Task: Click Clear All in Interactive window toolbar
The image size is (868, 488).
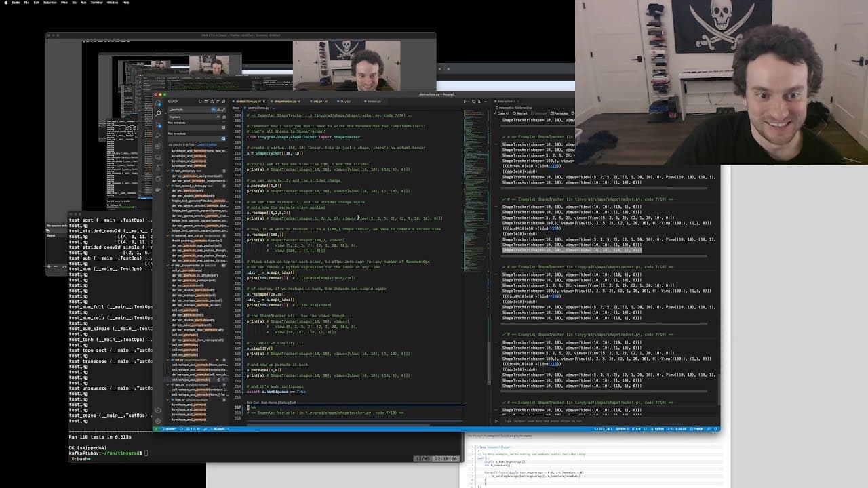Action: (503, 113)
